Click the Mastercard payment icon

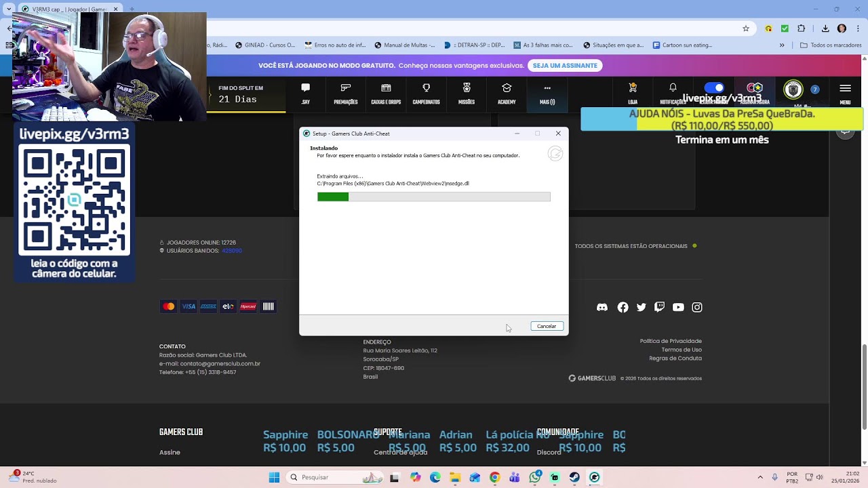tap(169, 306)
